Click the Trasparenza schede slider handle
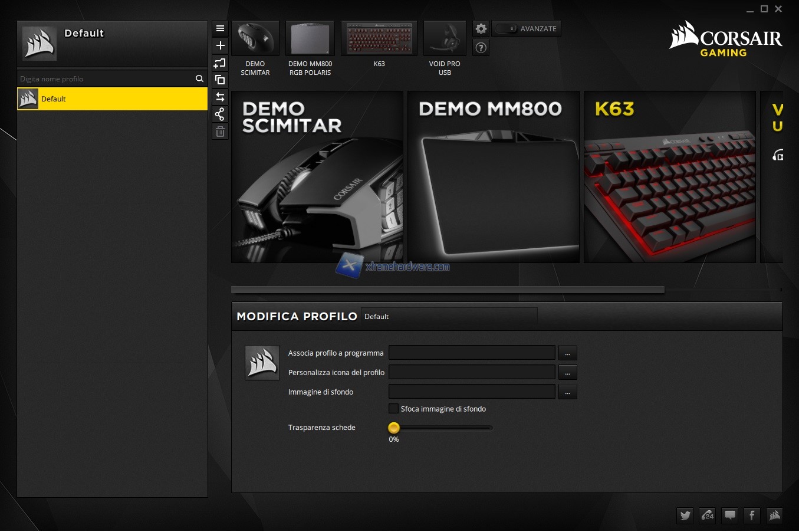Screen dimensions: 799x532 click(394, 428)
